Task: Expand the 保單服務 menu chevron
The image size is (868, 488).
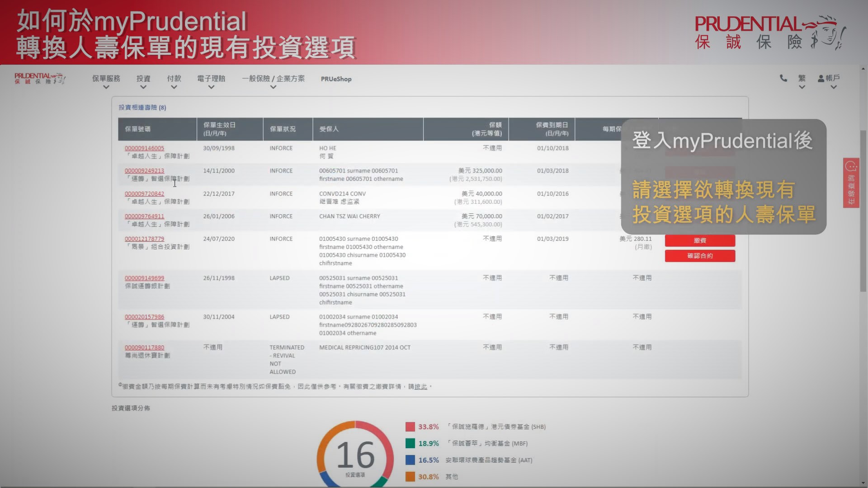Action: [106, 87]
